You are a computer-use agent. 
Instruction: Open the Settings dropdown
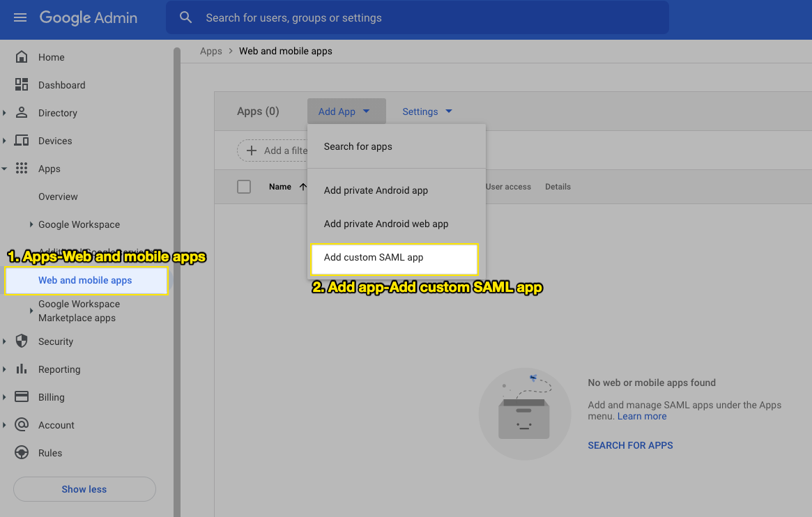click(427, 111)
